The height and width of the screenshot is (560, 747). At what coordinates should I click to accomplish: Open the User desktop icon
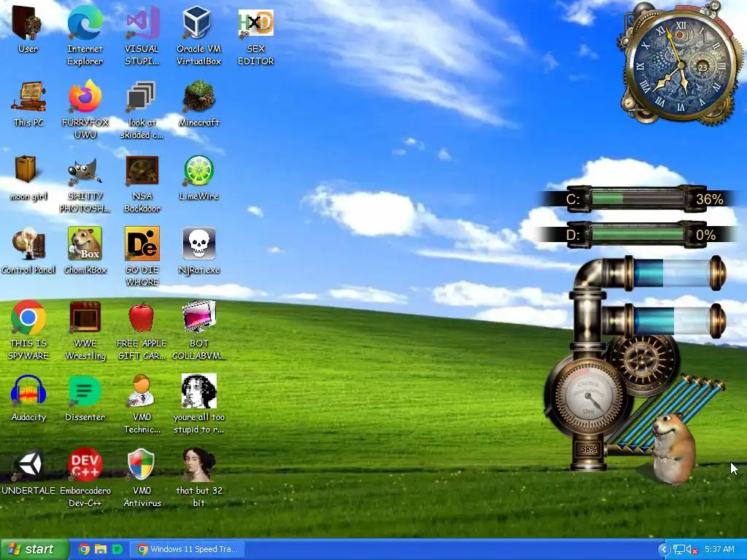(28, 23)
